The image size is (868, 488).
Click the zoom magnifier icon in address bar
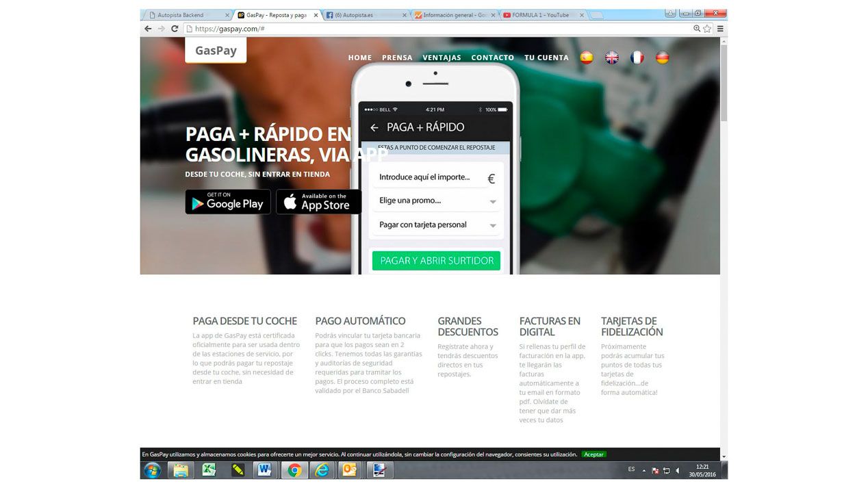pyautogui.click(x=697, y=29)
